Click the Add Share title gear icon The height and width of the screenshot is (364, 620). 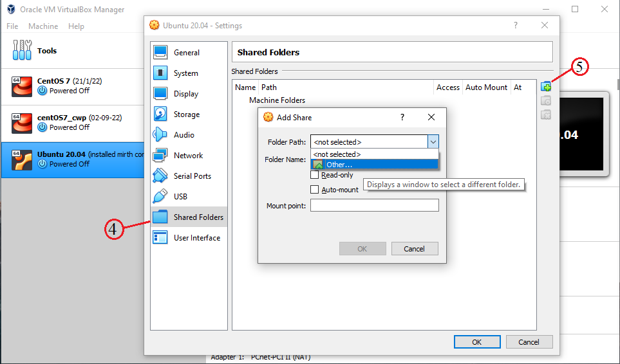coord(268,117)
